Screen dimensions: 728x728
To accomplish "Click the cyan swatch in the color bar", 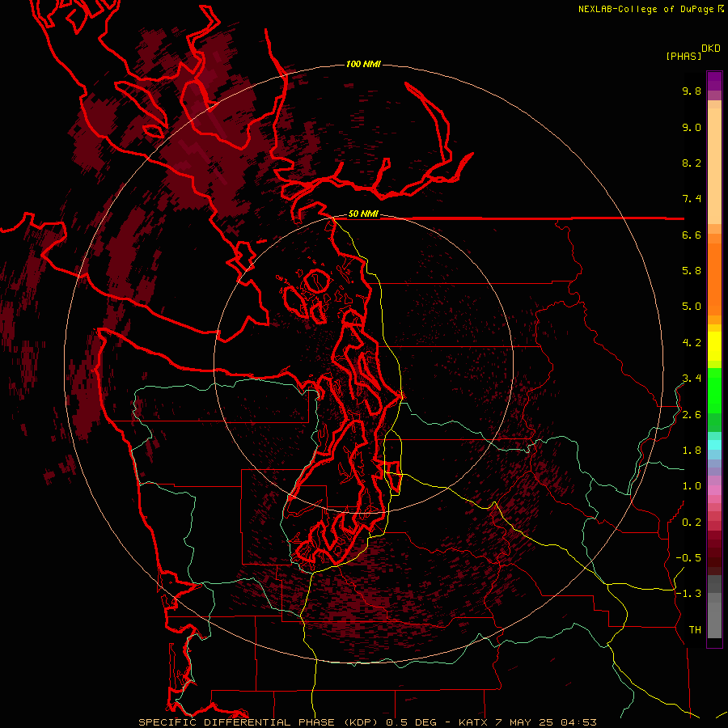I will 714,445.
